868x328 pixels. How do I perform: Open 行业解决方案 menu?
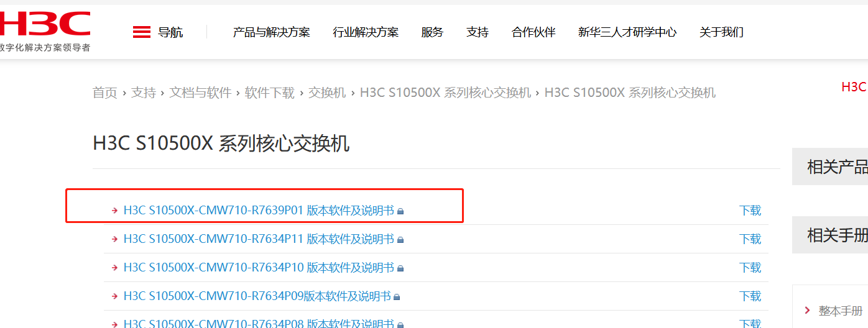coord(366,32)
